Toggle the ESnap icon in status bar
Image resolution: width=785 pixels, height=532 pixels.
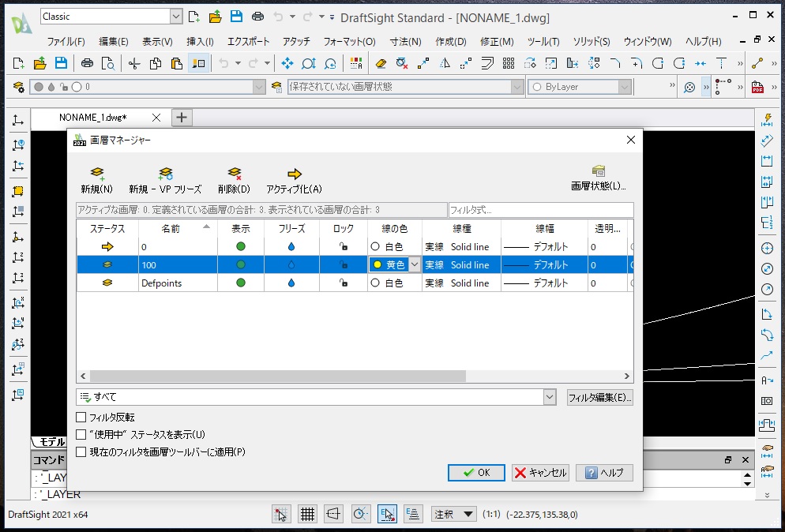pos(387,514)
